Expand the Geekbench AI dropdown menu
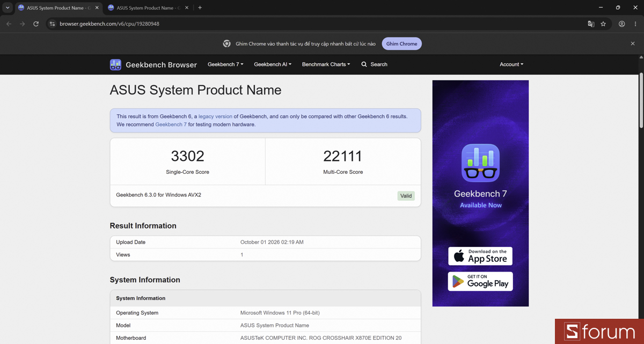This screenshot has width=644, height=344. coord(273,64)
